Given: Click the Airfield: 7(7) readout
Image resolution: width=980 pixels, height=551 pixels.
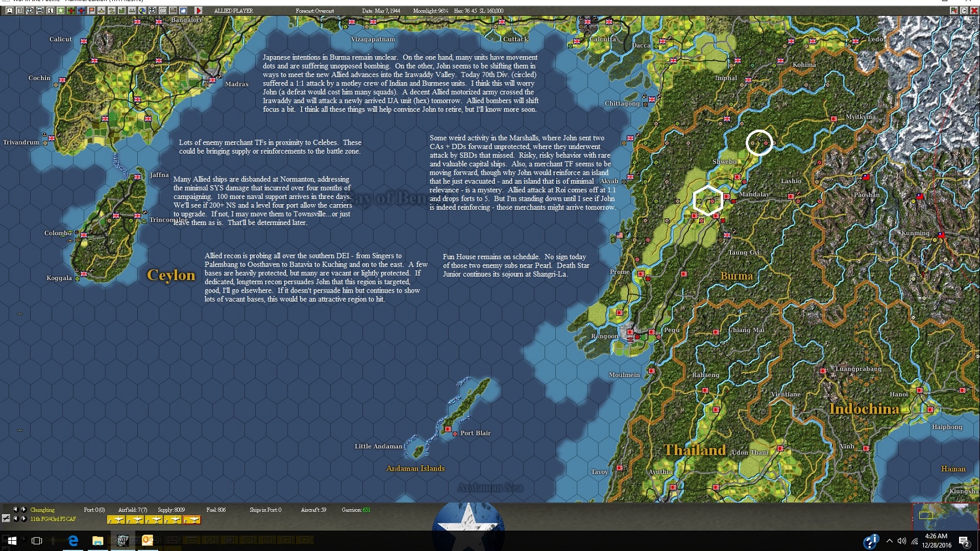Looking at the screenshot, I should click(133, 510).
